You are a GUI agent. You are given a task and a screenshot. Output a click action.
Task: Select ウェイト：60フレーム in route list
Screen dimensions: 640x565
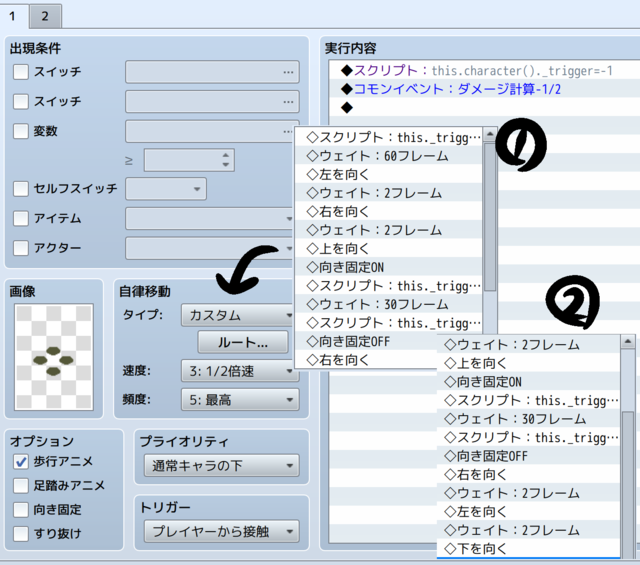389,156
